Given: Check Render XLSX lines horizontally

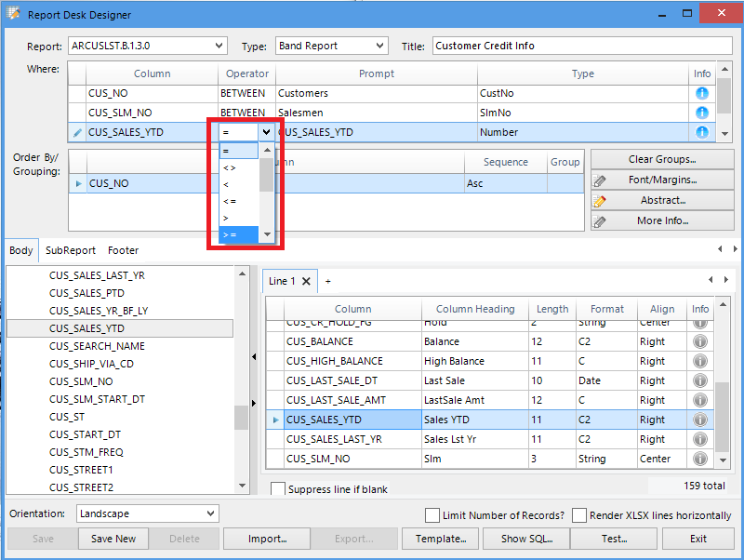Looking at the screenshot, I should coord(580,515).
